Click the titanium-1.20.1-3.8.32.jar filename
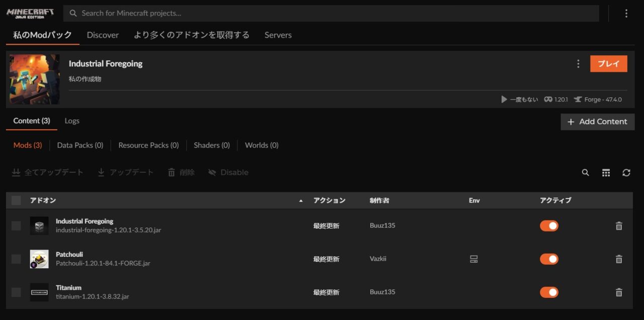Viewport: 644px width, 320px height. pyautogui.click(x=93, y=296)
